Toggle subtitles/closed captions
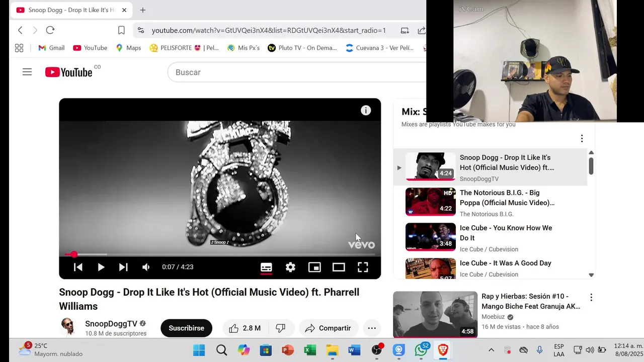Viewport: 644px width, 362px height. pos(266,267)
